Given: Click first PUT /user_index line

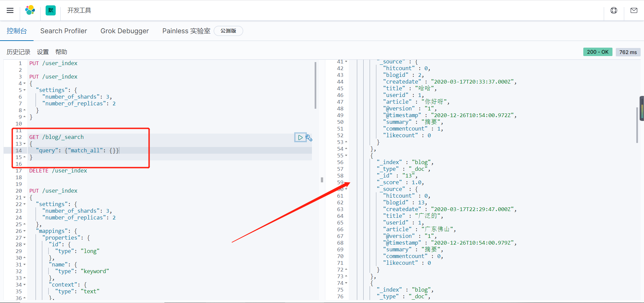Looking at the screenshot, I should [53, 63].
